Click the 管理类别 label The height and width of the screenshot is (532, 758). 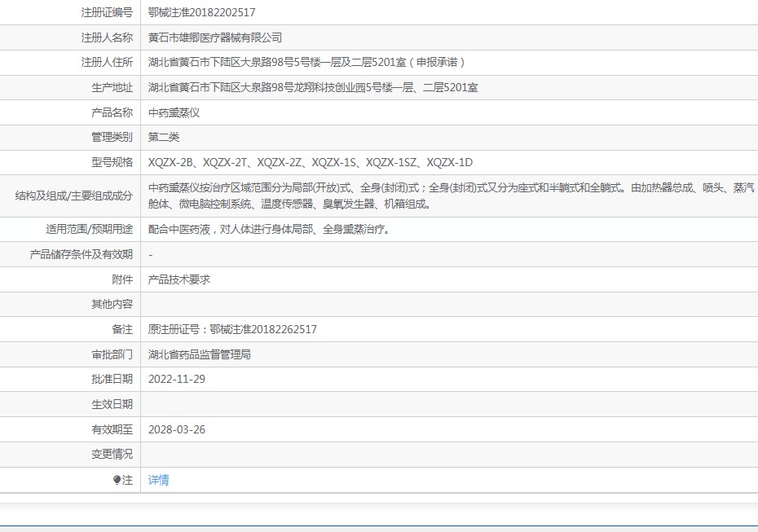pyautogui.click(x=112, y=137)
